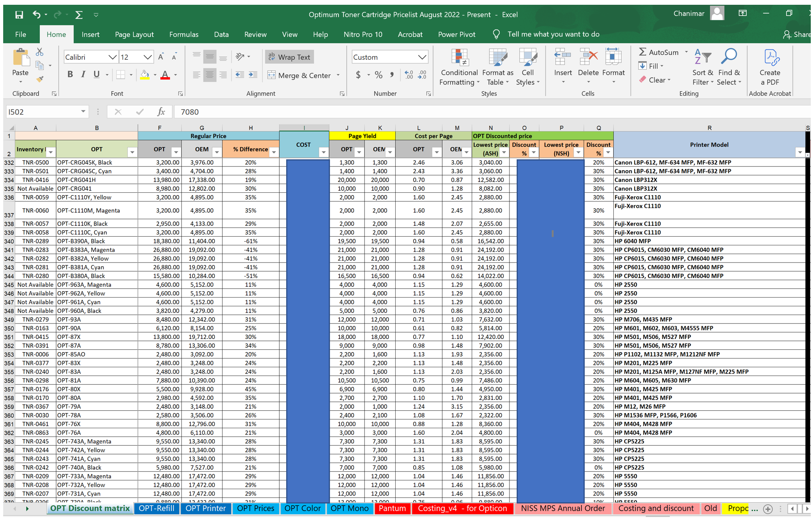The height and width of the screenshot is (519, 812).
Task: Open the font name Calibri dropdown
Action: [113, 57]
